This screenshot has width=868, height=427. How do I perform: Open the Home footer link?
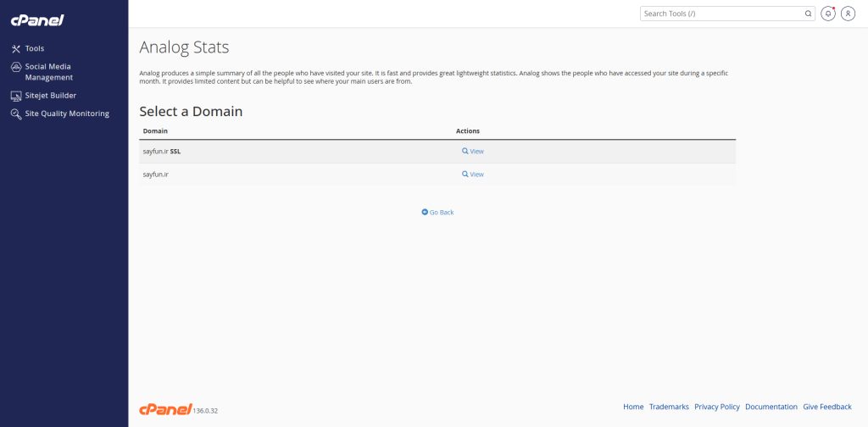633,407
